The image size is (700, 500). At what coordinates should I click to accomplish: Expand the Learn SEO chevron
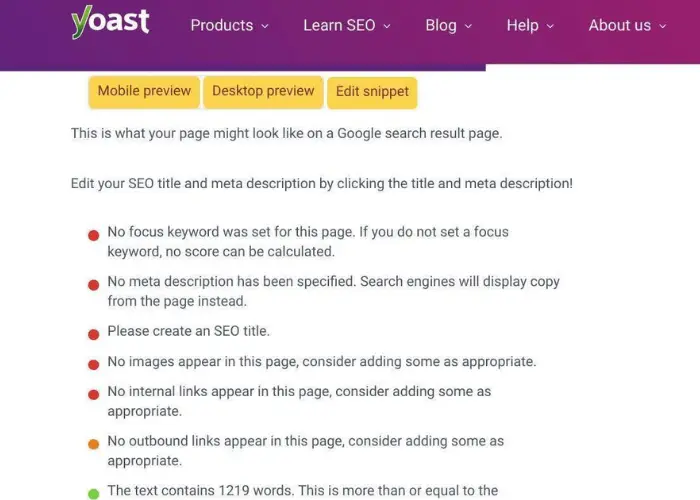387,26
